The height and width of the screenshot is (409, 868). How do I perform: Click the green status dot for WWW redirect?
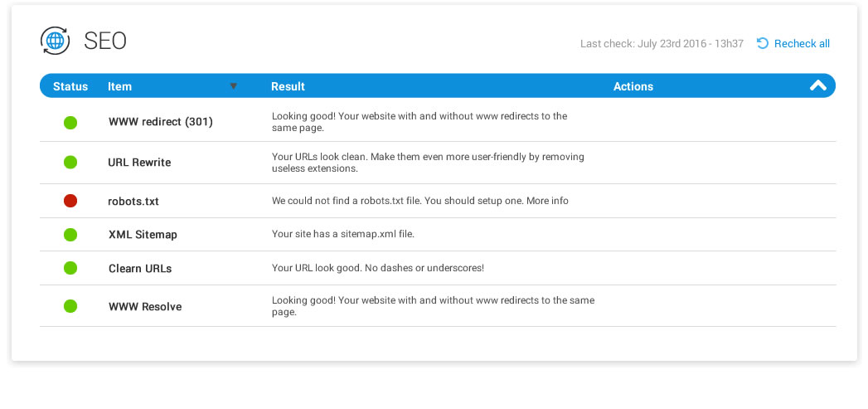(70, 123)
